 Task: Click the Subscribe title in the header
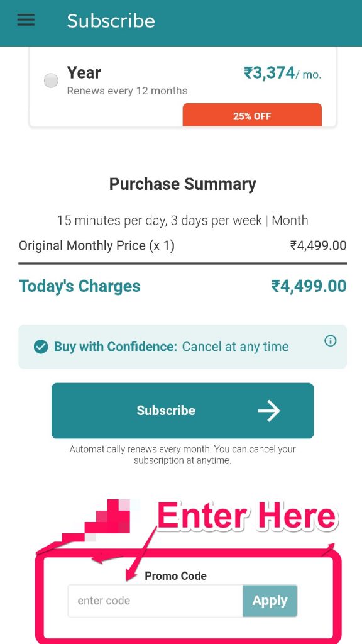coord(111,21)
